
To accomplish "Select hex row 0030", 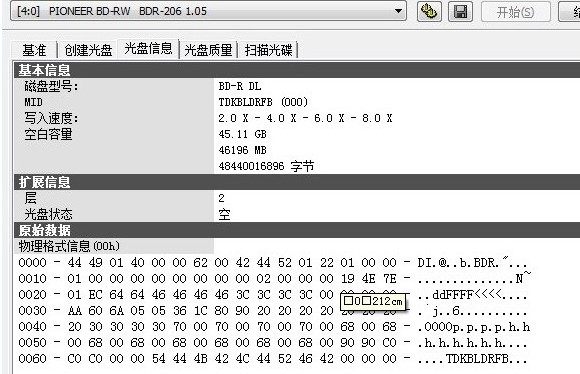I will coord(273,311).
